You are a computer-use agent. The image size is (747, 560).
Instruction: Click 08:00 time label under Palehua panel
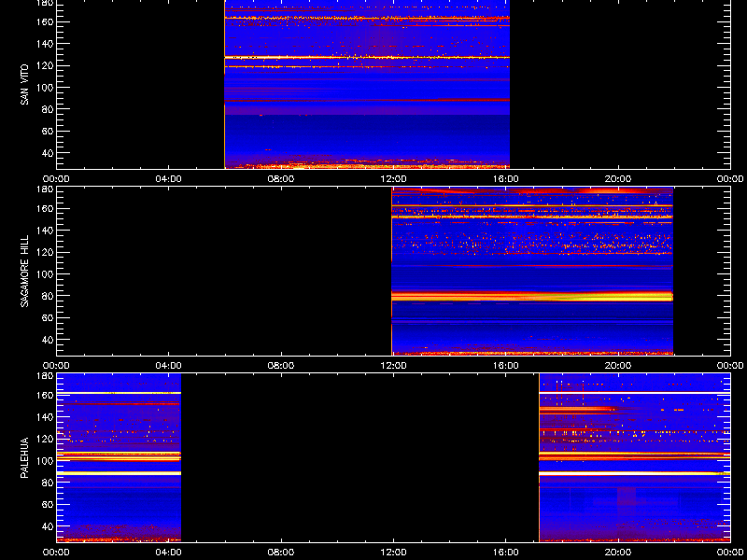click(x=281, y=553)
